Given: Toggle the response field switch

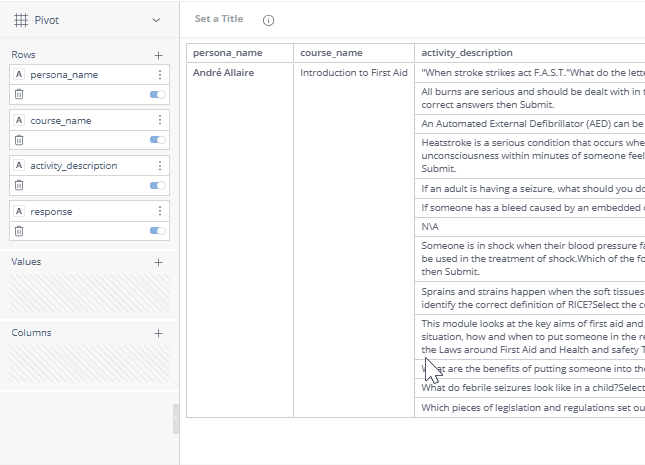Looking at the screenshot, I should click(157, 231).
